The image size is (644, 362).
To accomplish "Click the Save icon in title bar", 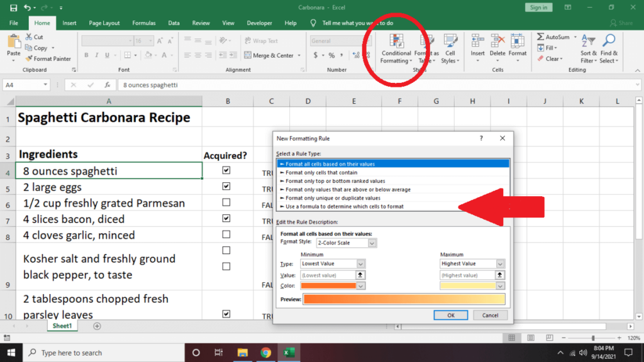I will click(13, 8).
